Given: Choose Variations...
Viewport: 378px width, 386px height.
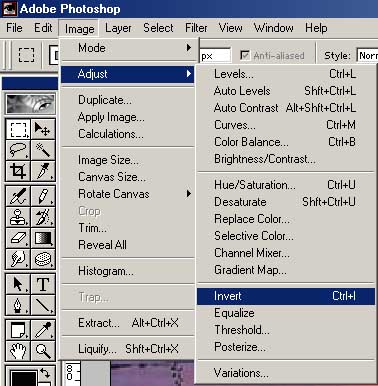Looking at the screenshot, I should 286,373.
